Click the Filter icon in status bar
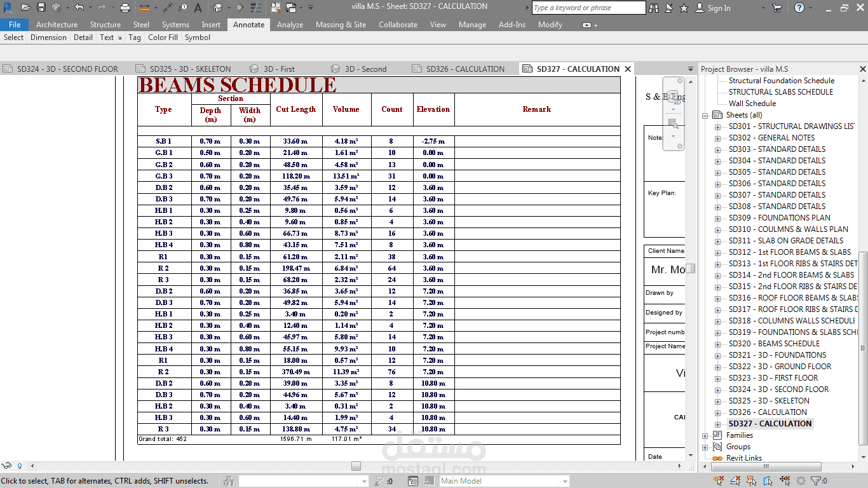The width and height of the screenshot is (868, 488). [x=816, y=481]
